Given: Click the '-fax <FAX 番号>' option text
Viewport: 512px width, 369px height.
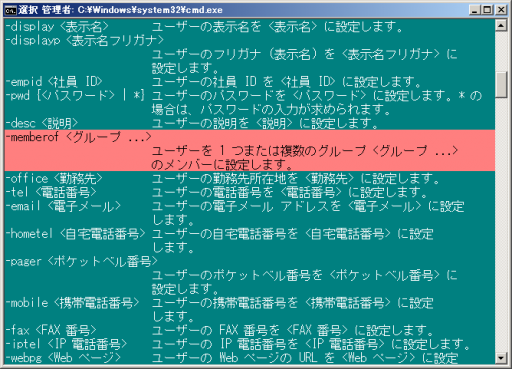Looking at the screenshot, I should (51, 331).
